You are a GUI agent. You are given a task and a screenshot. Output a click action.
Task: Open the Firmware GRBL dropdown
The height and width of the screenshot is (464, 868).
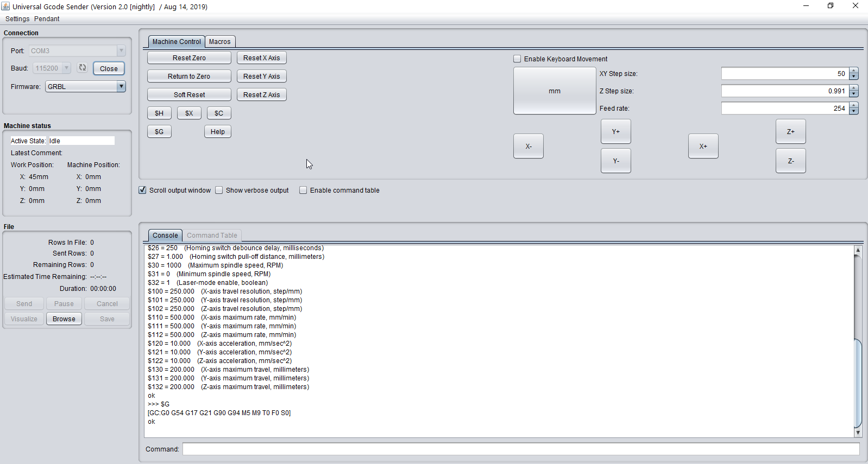[x=121, y=87]
